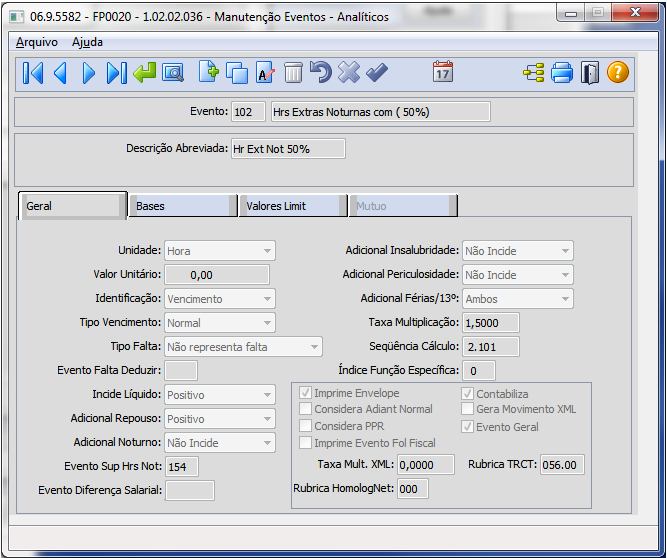Click the Seqüência Cálculo field
This screenshot has width=667, height=558.
click(491, 347)
